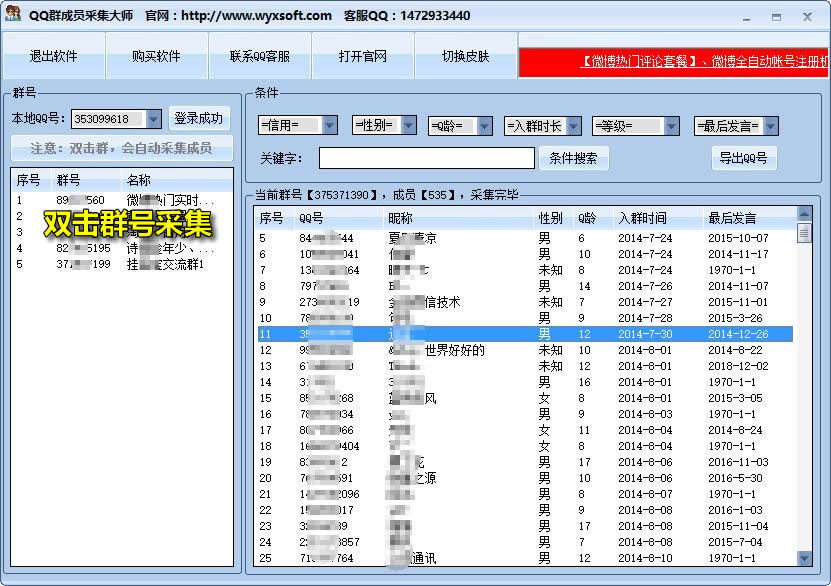831x586 pixels.
Task: Select member row 6 dated 2014-11-17
Action: coord(525,254)
